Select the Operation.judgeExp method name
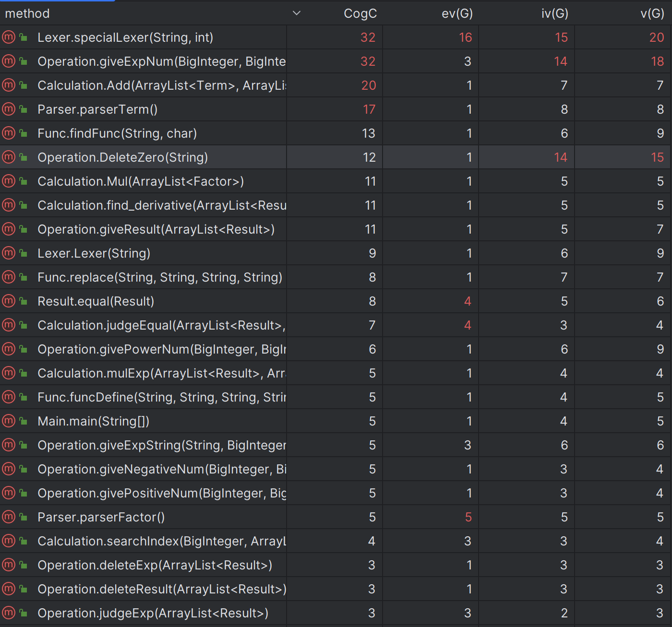The image size is (672, 627). click(x=153, y=613)
